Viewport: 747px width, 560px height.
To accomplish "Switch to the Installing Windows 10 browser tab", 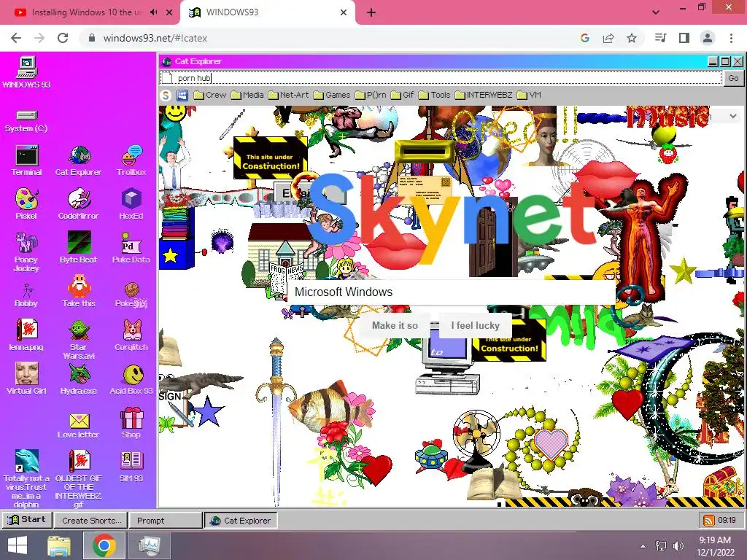I will pyautogui.click(x=86, y=12).
